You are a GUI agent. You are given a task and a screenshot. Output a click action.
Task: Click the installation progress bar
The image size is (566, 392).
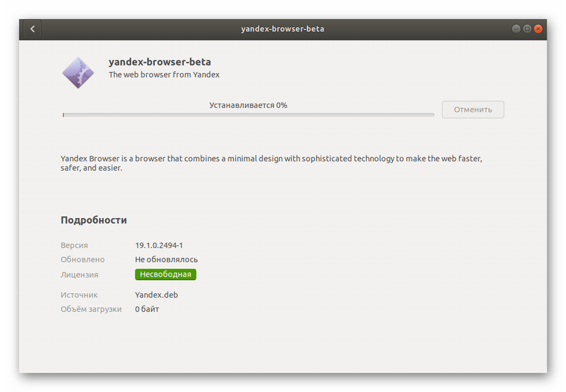tap(248, 115)
